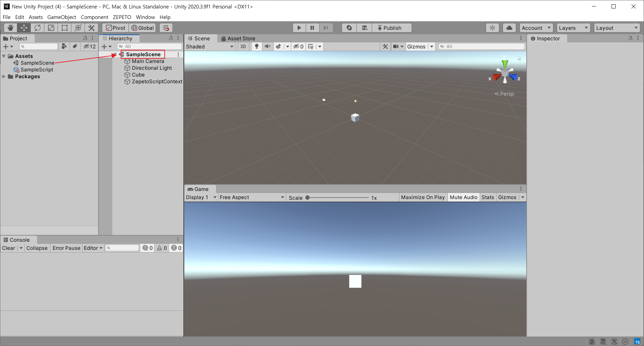Search by label icon in Project panel
The image size is (644, 346).
(x=75, y=46)
